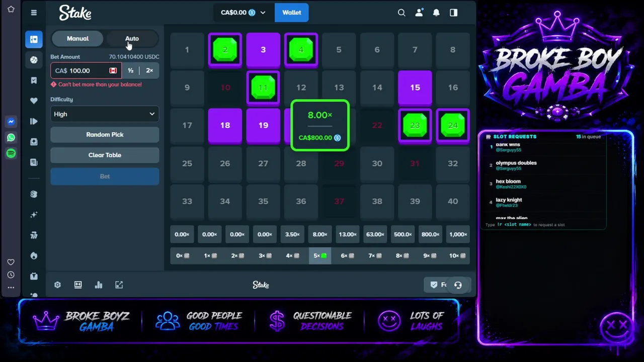Toggle the side panel icon in header
Image resolution: width=644 pixels, height=362 pixels.
click(453, 13)
